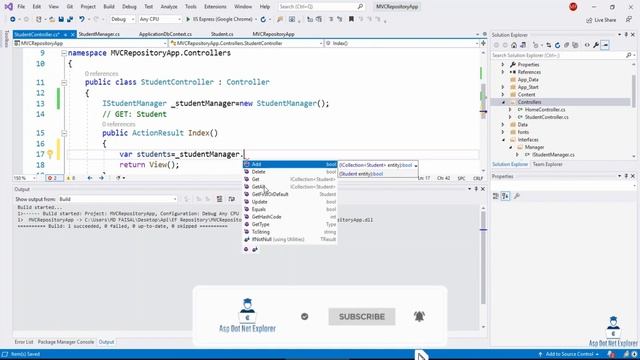Undo the last edit
The height and width of the screenshot is (360, 640).
(x=82, y=19)
